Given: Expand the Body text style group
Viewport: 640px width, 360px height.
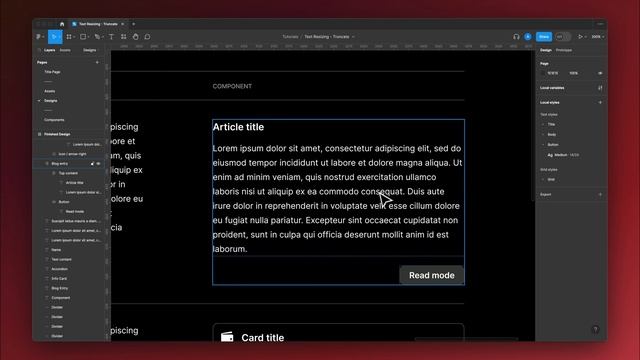Looking at the screenshot, I should pos(543,135).
